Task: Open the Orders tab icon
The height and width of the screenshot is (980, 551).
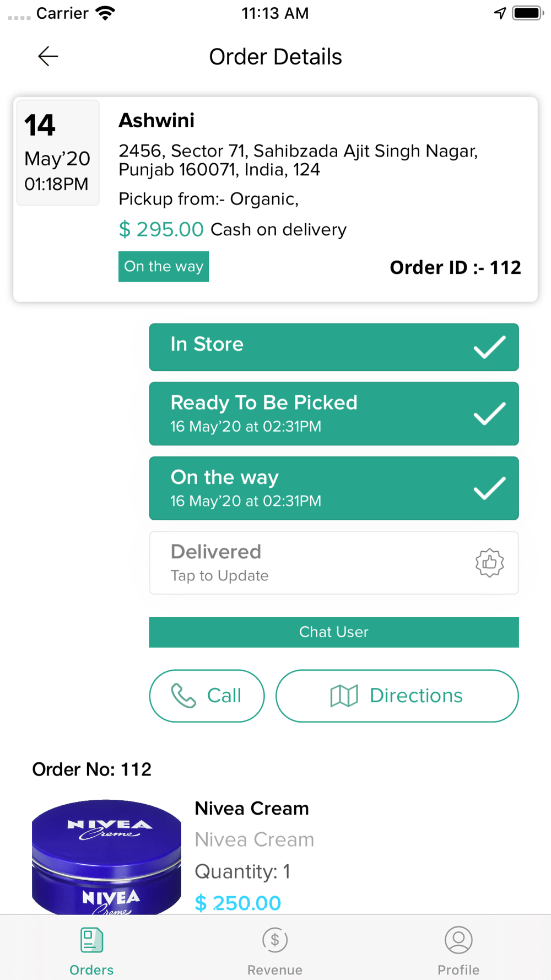Action: tap(91, 940)
